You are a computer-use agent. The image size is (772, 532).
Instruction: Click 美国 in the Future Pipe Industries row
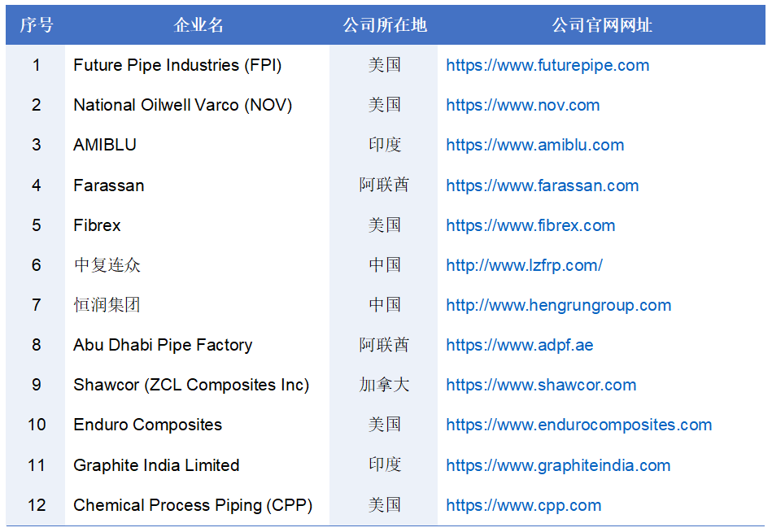(x=385, y=65)
